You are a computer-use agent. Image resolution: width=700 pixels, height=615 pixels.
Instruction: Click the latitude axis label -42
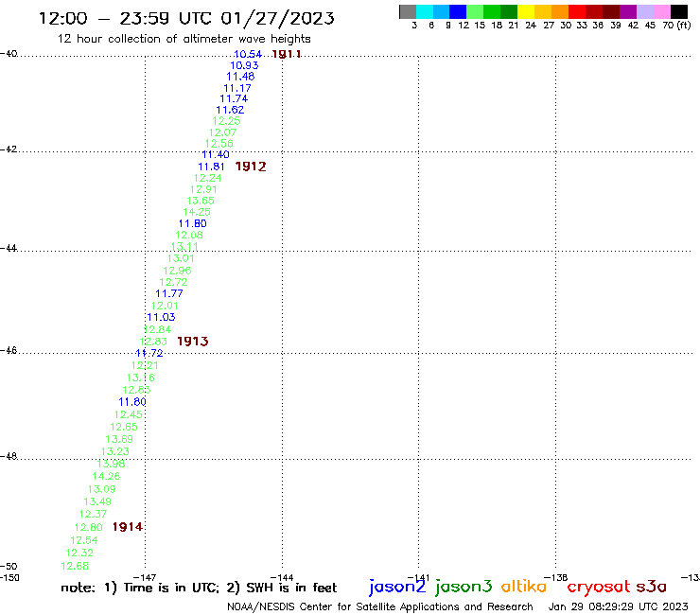9,149
